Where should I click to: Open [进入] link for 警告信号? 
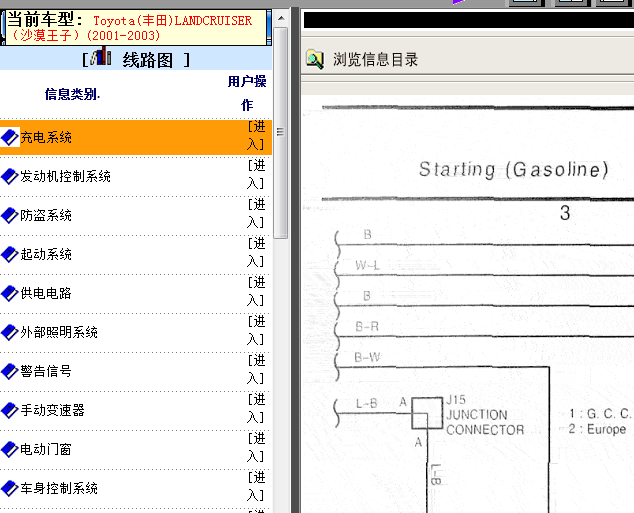(256, 369)
